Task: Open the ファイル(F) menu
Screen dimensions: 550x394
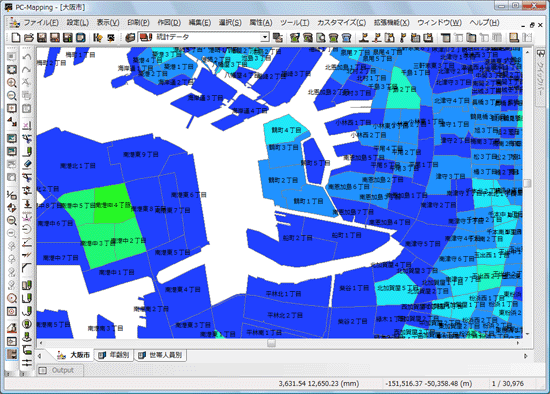Action: coord(41,22)
